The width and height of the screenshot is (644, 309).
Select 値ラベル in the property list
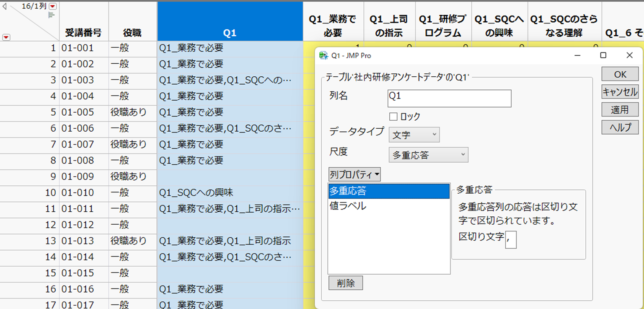[x=348, y=206]
